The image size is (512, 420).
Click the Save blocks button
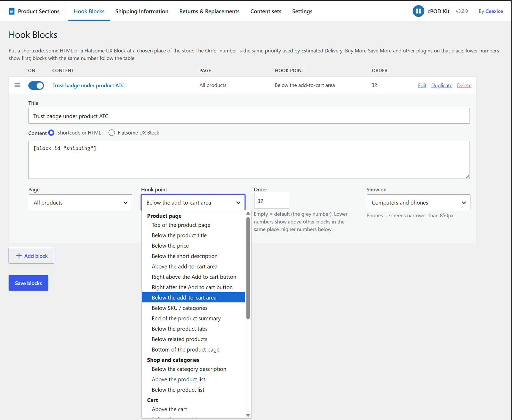[28, 283]
